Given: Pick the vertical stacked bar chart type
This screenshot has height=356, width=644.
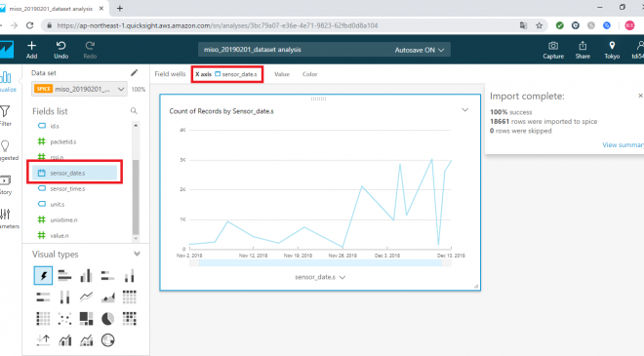Looking at the screenshot, I should (130, 275).
